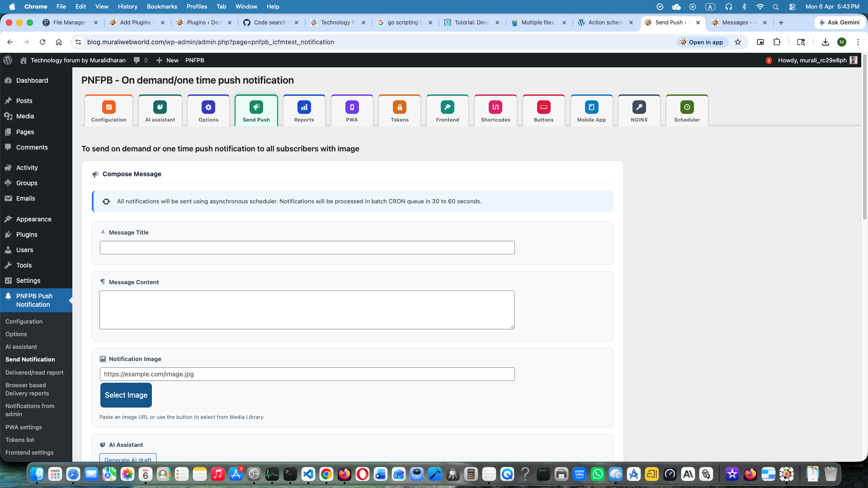Click the Message Title input field
Viewport: 868px width, 488px height.
point(307,248)
